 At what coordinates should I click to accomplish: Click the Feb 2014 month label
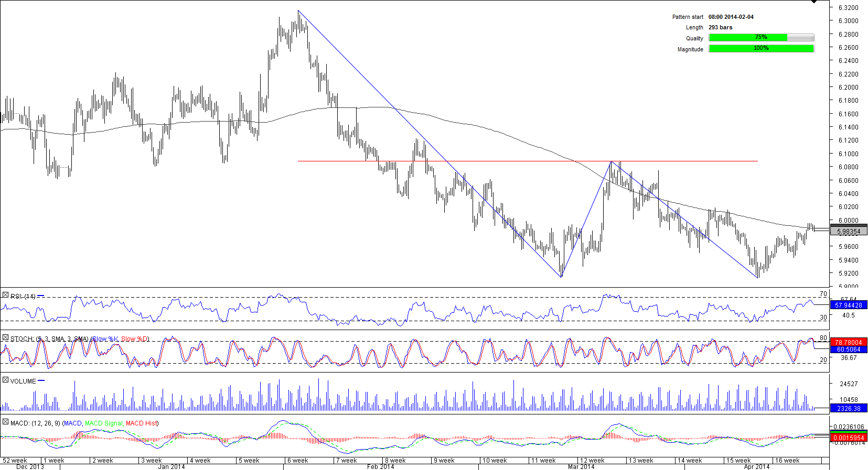coord(380,467)
